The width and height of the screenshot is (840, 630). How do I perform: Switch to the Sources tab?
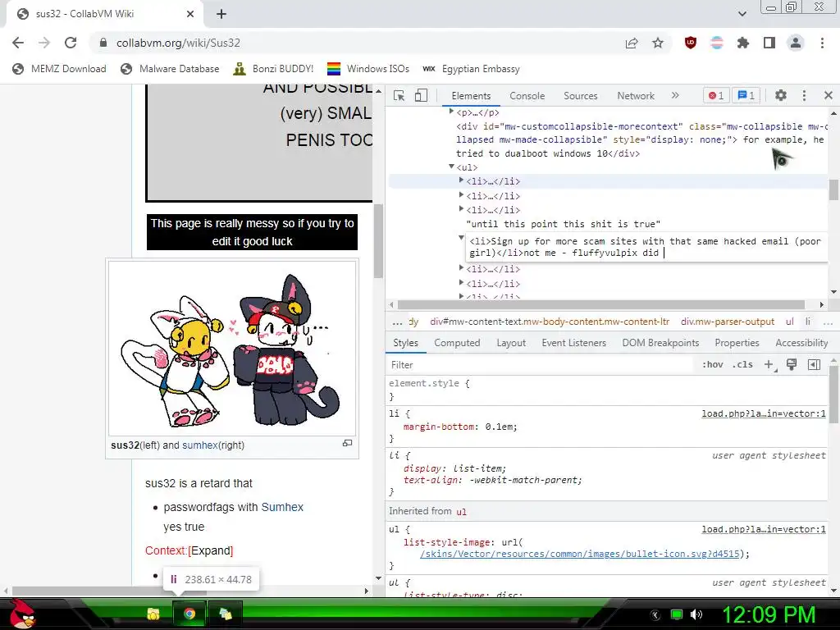tap(580, 96)
